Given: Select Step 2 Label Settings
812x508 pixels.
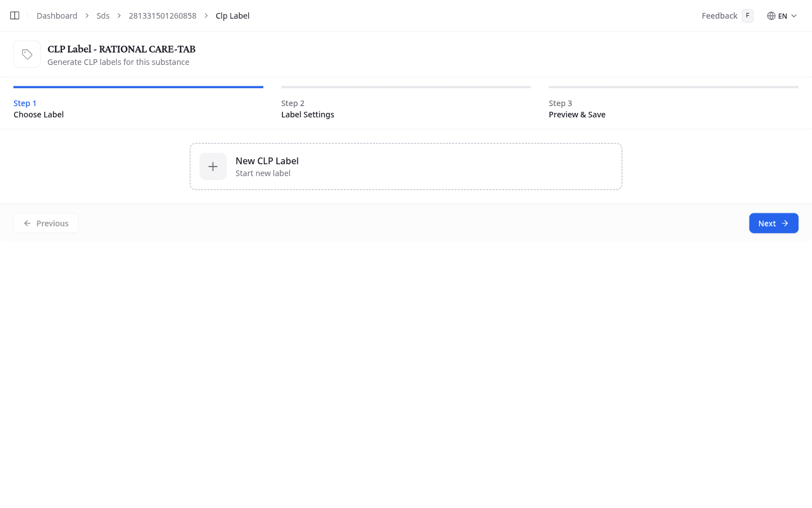Looking at the screenshot, I should (x=307, y=109).
